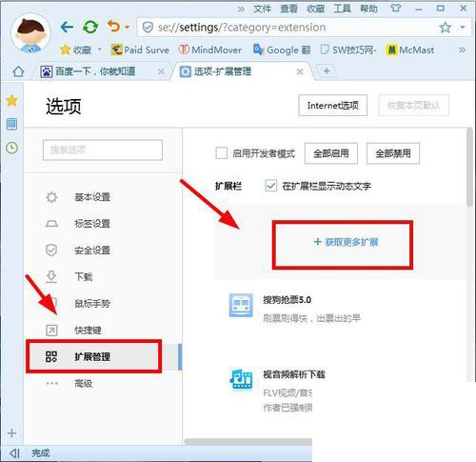The height and width of the screenshot is (462, 476).
Task: Click the back arrow navigation icon
Action: [67, 28]
